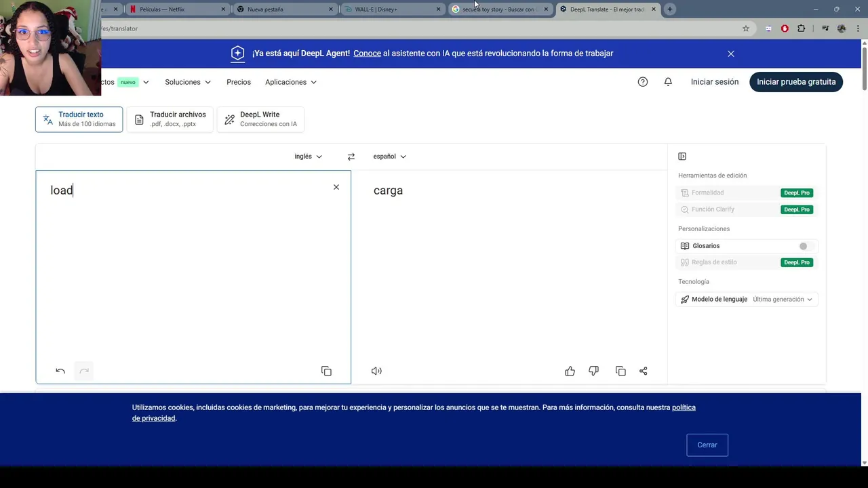Viewport: 868px width, 488px height.
Task: Give thumbs down to the translation
Action: point(594,371)
